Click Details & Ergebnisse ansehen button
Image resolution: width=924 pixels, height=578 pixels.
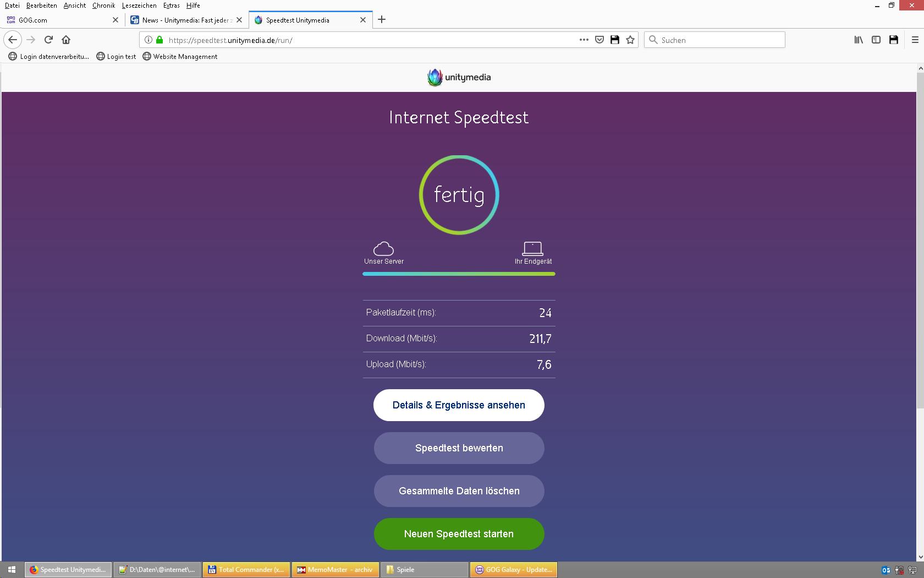coord(459,405)
